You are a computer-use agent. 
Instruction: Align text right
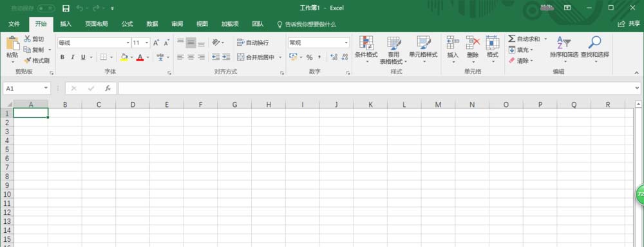click(201, 57)
